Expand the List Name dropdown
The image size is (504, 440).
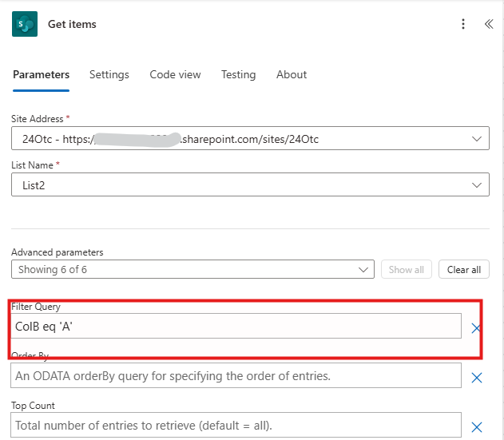pyautogui.click(x=250, y=184)
